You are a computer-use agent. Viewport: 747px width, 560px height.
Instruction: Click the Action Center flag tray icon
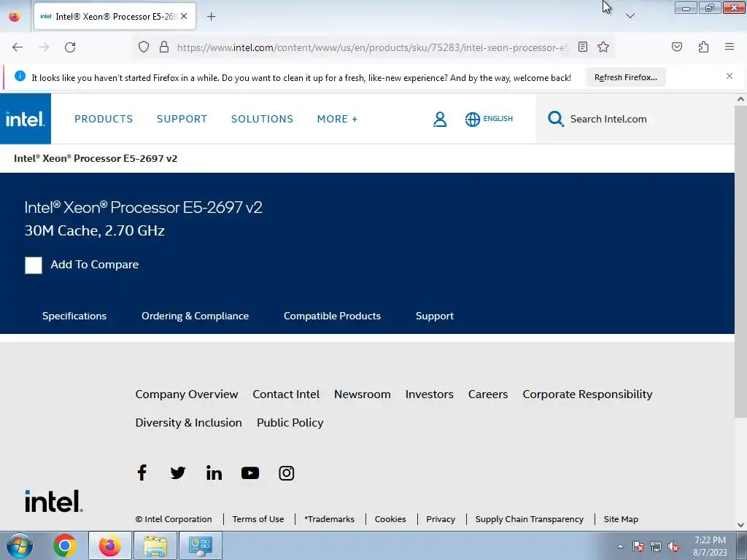[638, 547]
